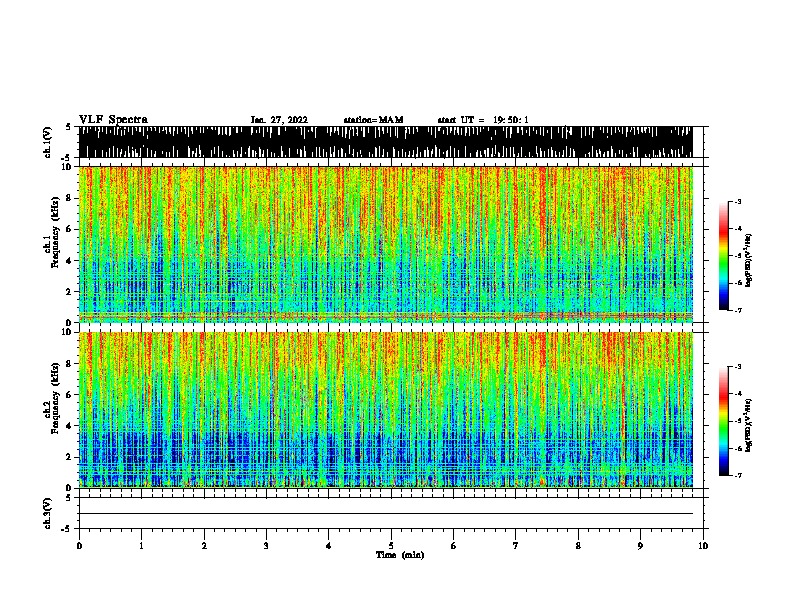Select the "Time (min)" axis title
This screenshot has width=792, height=612.
(x=400, y=555)
